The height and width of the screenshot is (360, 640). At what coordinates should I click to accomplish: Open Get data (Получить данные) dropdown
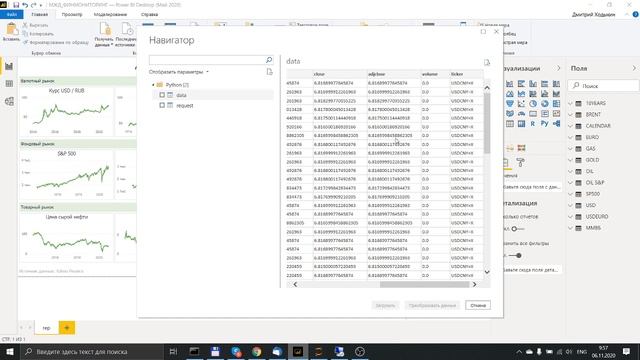[x=104, y=35]
